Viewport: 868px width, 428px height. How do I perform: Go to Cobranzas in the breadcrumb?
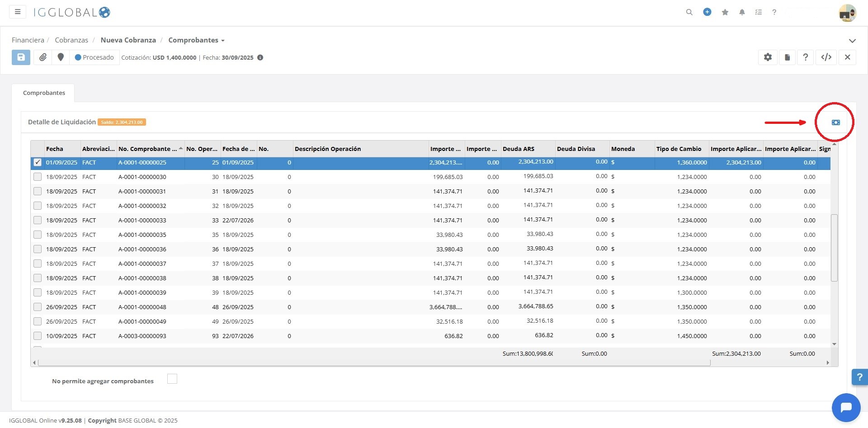coord(71,40)
